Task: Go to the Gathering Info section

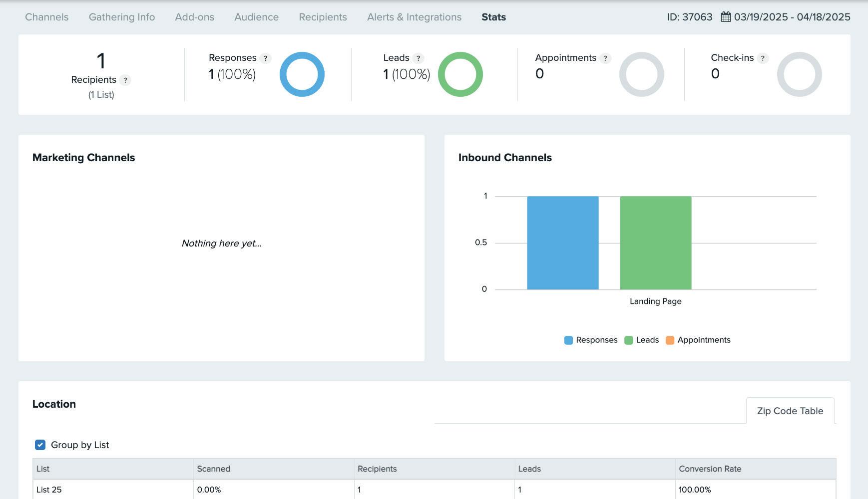Action: (122, 17)
